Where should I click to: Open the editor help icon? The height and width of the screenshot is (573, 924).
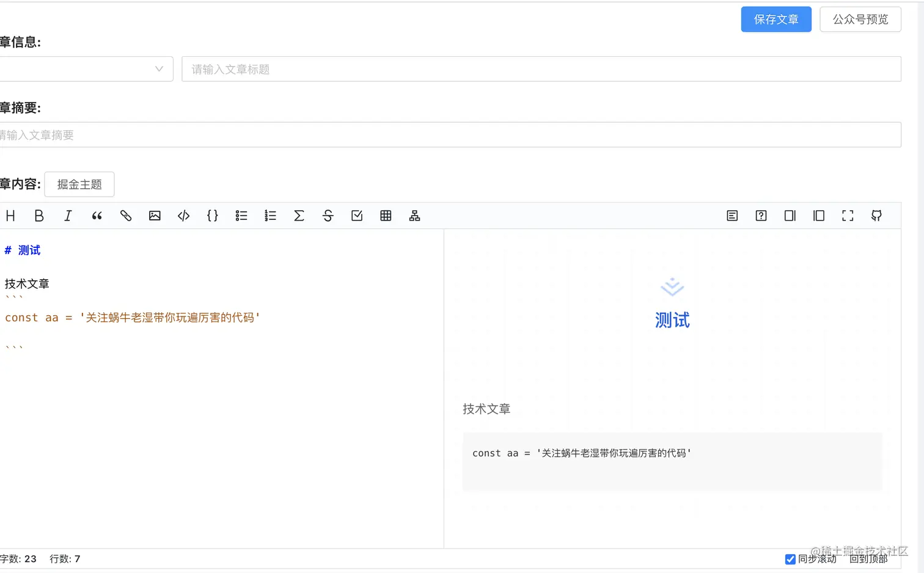point(761,216)
